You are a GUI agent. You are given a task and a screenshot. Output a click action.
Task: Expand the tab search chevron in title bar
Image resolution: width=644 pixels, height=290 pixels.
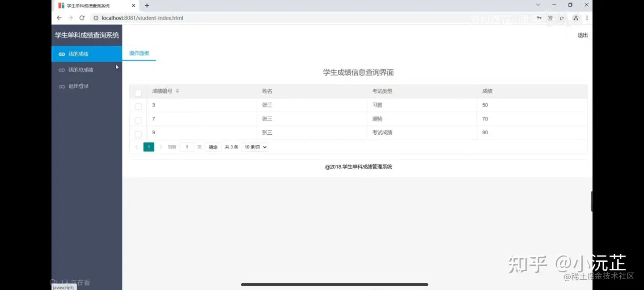coord(538,5)
